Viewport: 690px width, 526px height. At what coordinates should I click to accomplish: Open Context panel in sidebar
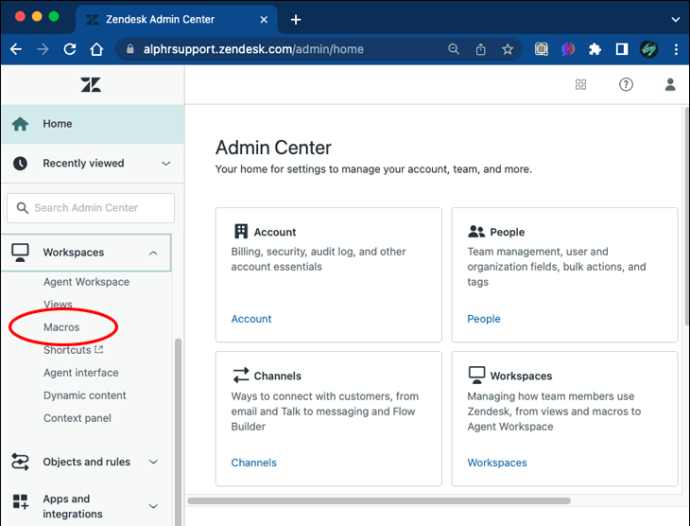click(77, 418)
